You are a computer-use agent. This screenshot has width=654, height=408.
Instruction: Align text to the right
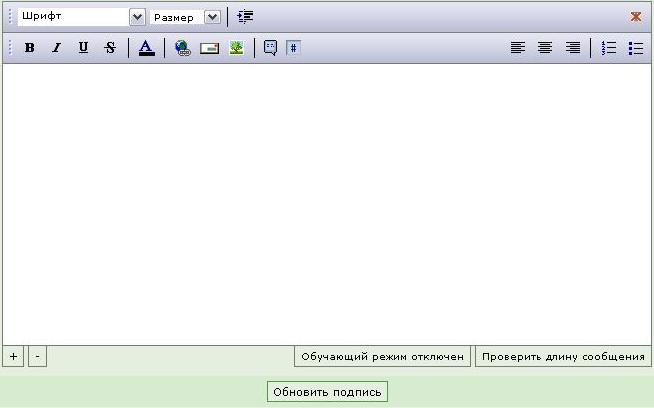[572, 48]
